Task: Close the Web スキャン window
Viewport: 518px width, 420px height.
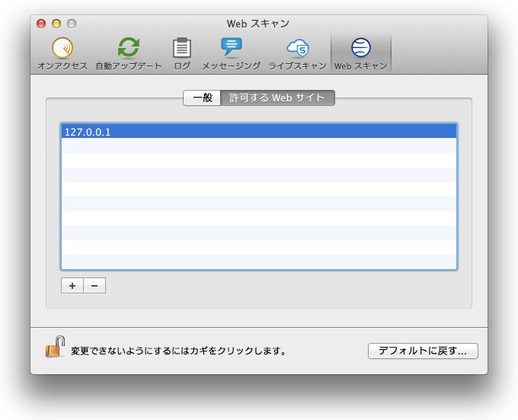Action: (41, 24)
